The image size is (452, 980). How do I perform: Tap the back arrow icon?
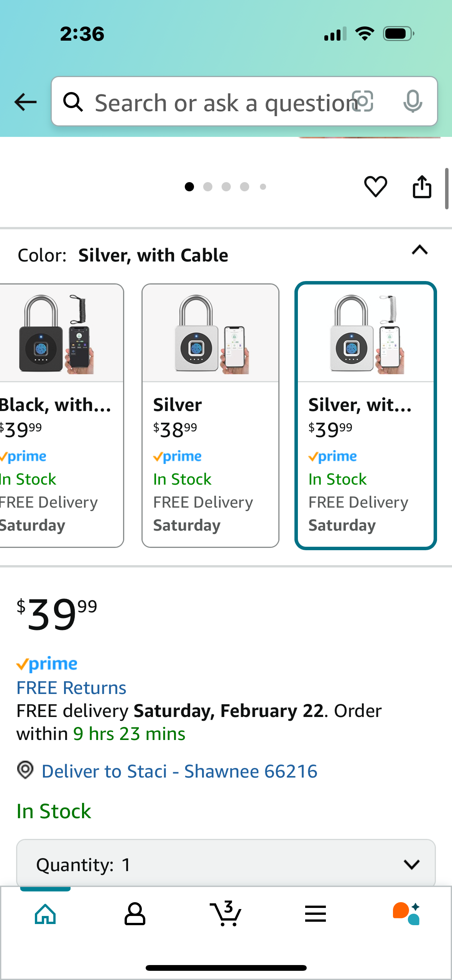click(25, 102)
